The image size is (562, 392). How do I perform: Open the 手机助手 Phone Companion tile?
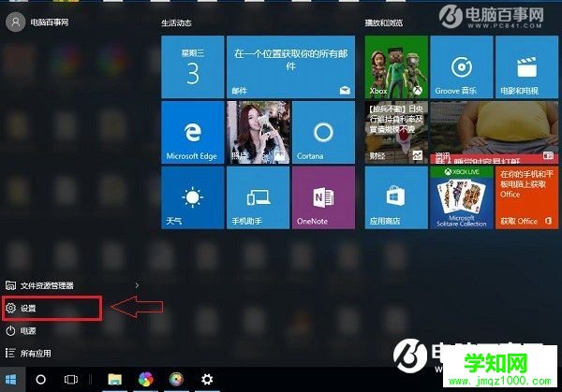259,197
